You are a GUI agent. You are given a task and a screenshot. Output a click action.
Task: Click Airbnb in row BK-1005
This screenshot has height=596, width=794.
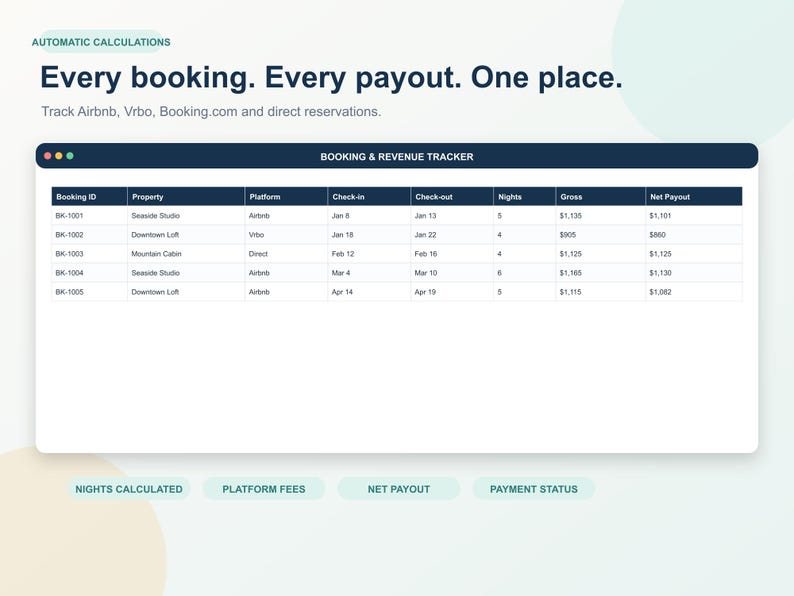tap(286, 292)
